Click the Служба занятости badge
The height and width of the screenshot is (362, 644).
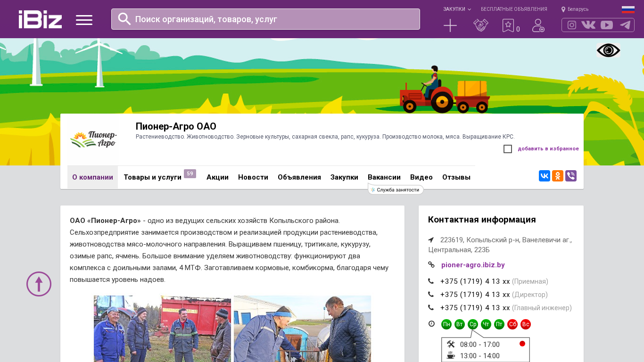396,189
